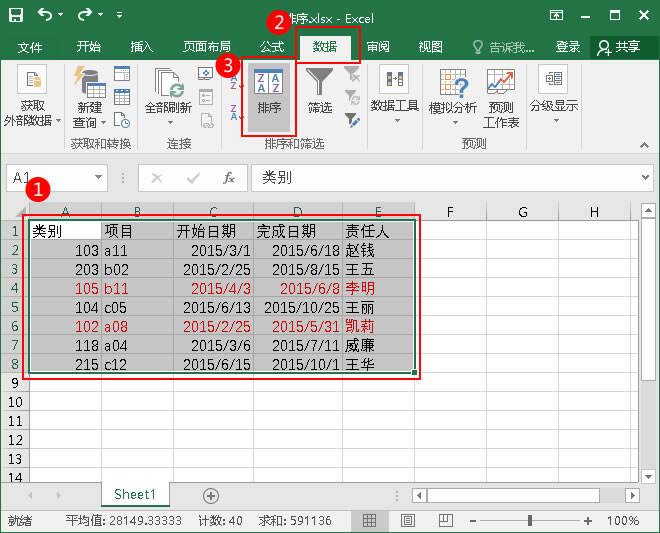
Task: Select cell containing 李明
Action: click(x=378, y=288)
